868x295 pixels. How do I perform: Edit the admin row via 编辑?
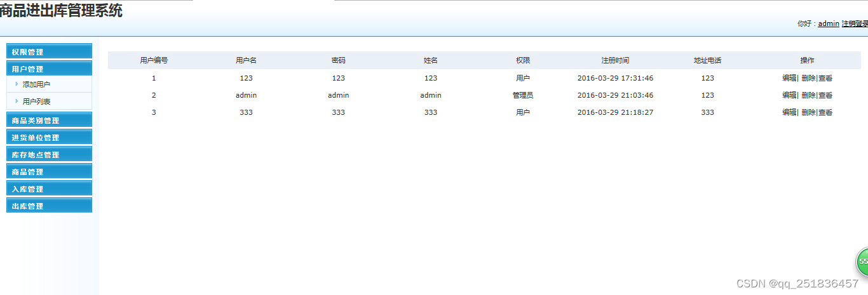(789, 95)
